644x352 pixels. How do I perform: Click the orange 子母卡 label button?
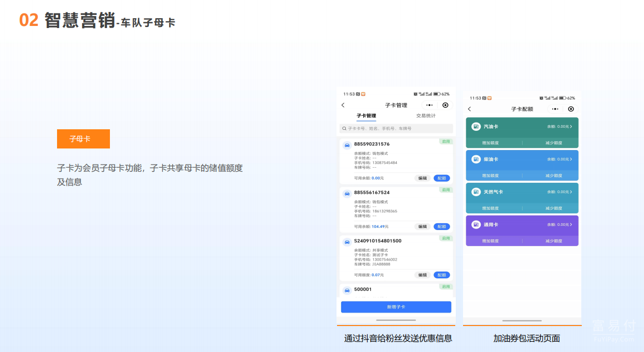[83, 139]
